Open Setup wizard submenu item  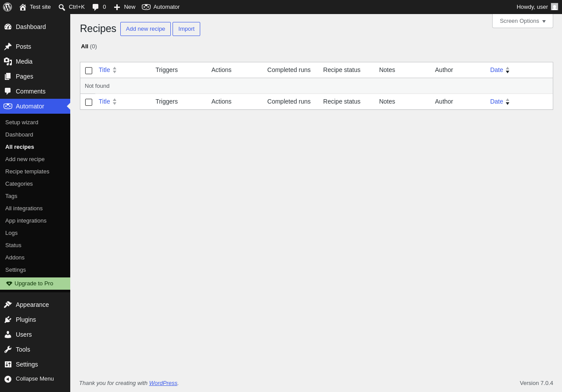click(35, 122)
